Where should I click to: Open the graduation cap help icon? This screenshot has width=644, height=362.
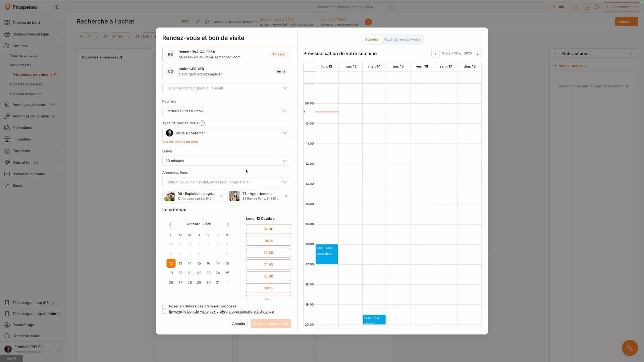[596, 7]
